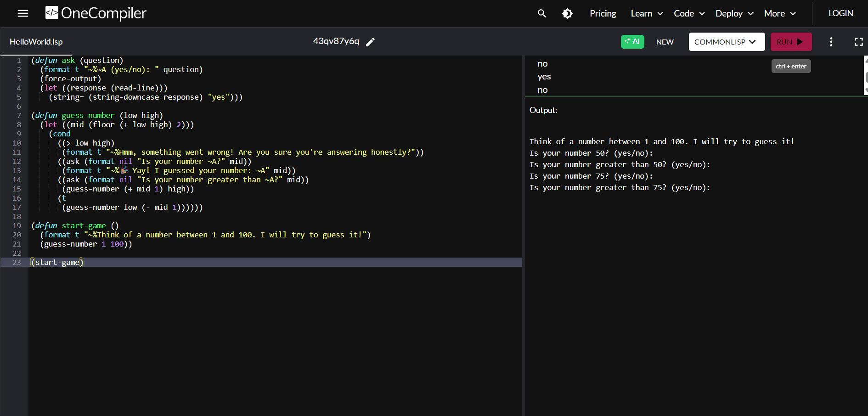Go to the Pricing page
This screenshot has height=416, width=868.
(x=603, y=13)
